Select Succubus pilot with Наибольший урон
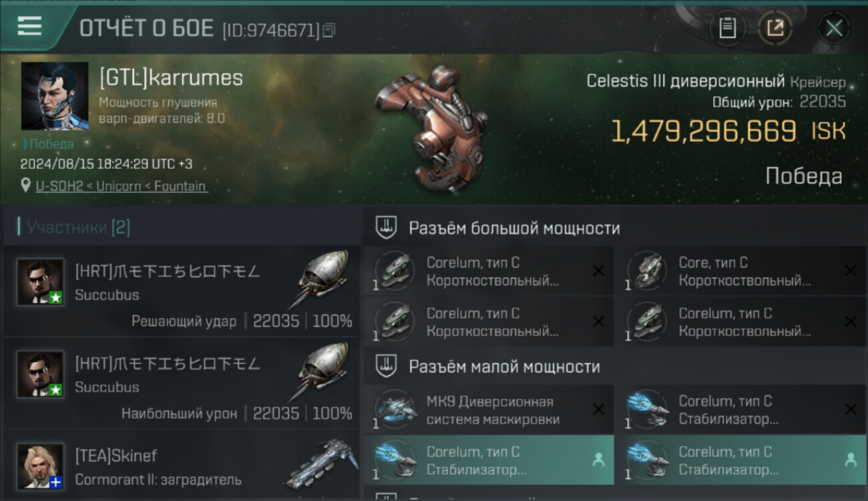The height and width of the screenshot is (501, 868). coord(181,383)
